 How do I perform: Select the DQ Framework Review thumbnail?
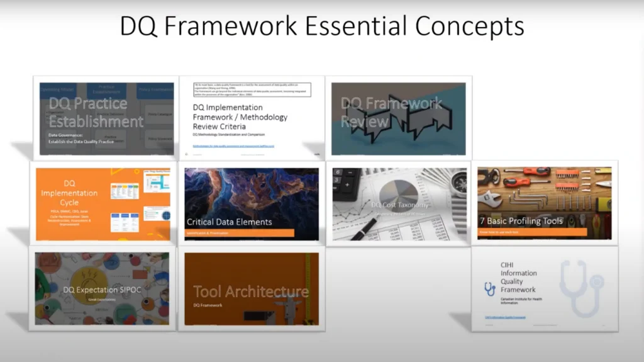pos(398,118)
